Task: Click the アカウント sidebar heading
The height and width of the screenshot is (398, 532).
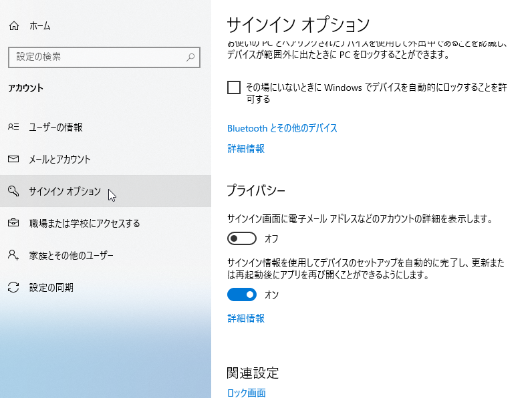Action: (26, 88)
